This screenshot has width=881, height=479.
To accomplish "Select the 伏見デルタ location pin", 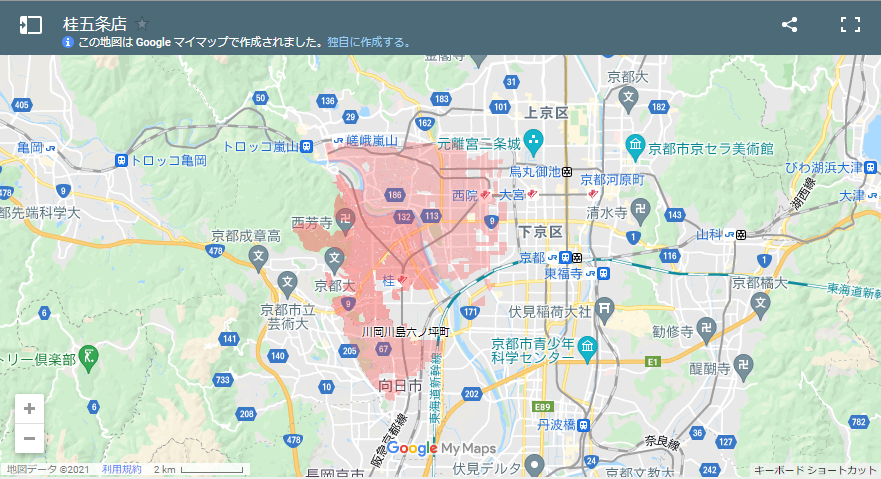I will (x=534, y=466).
